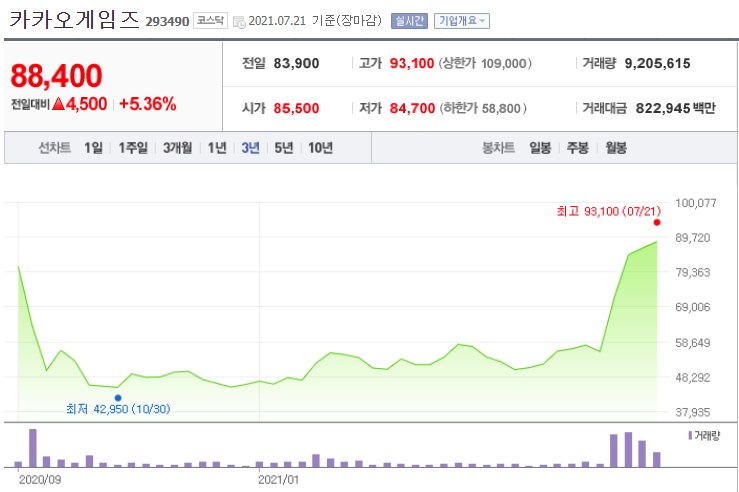Select the 5년 line chart tab

pyautogui.click(x=284, y=148)
